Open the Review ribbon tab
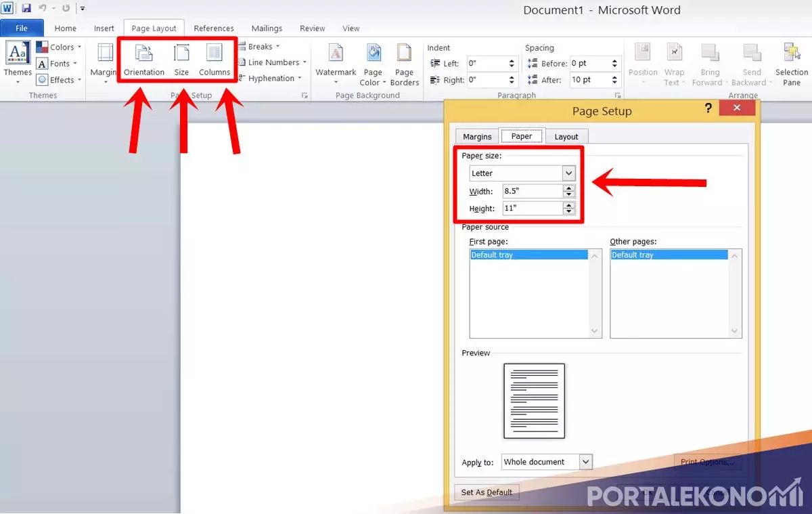Viewport: 812px width, 514px height. [313, 28]
